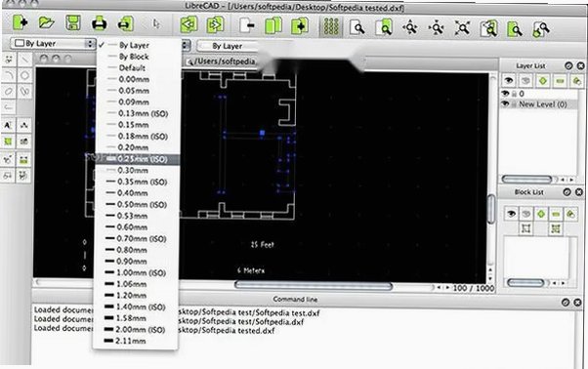Select the Line drawing tool

24,60
